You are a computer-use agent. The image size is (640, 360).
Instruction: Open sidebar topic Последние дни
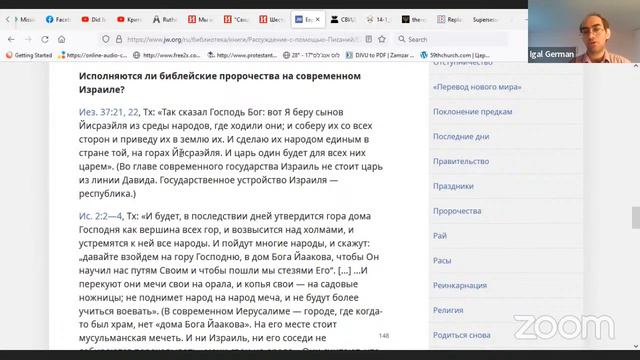461,137
